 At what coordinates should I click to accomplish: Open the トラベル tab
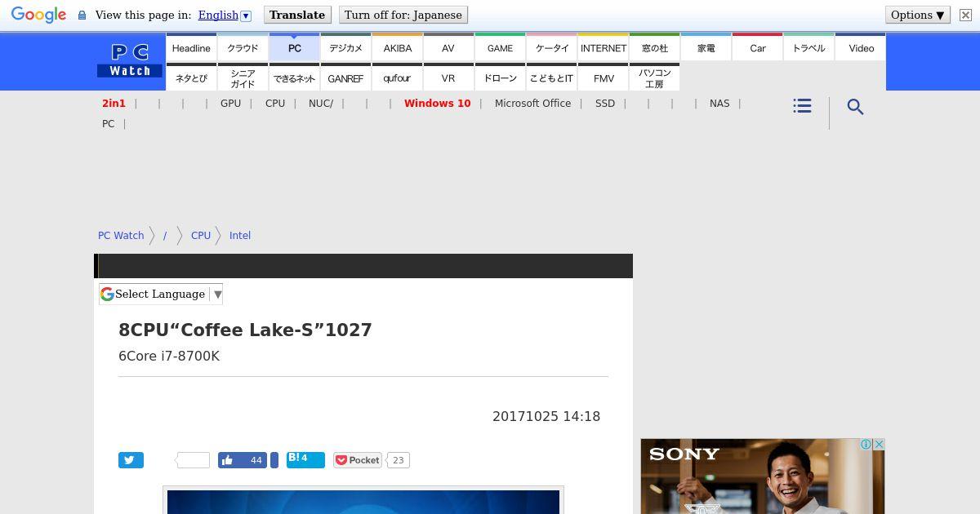coord(809,47)
